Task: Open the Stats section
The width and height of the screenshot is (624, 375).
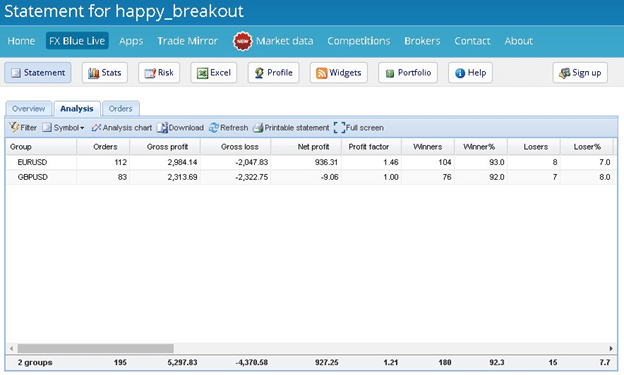Action: (105, 72)
